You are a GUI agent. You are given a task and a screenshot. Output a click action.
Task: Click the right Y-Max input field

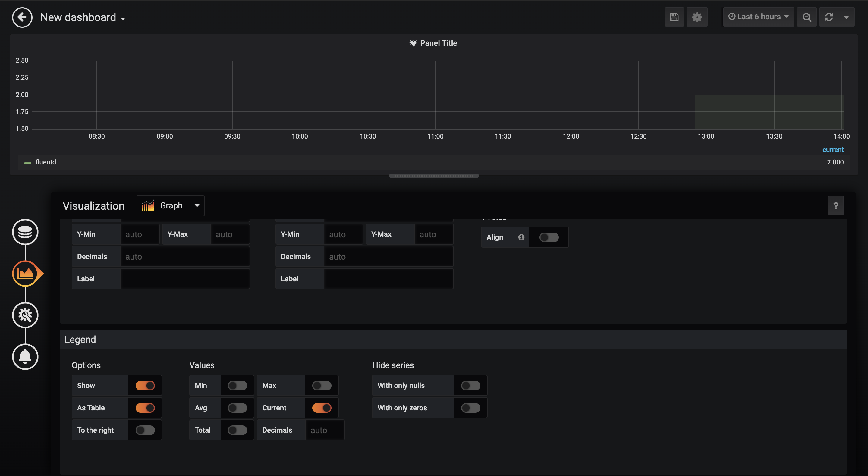(434, 234)
